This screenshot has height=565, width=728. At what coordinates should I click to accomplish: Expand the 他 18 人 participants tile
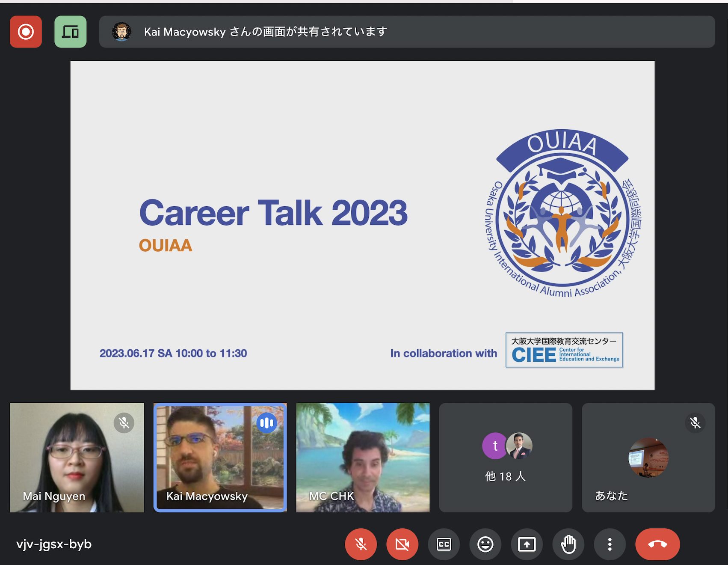pyautogui.click(x=506, y=457)
